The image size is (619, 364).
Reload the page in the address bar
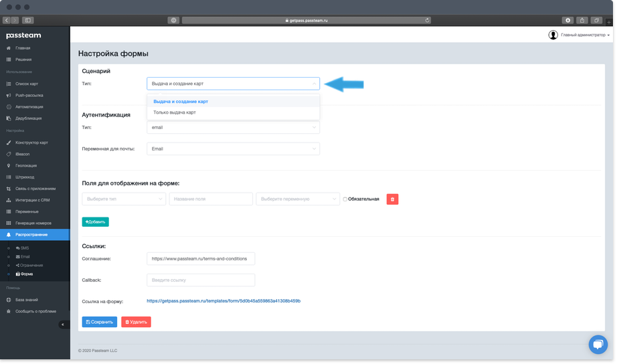click(427, 20)
